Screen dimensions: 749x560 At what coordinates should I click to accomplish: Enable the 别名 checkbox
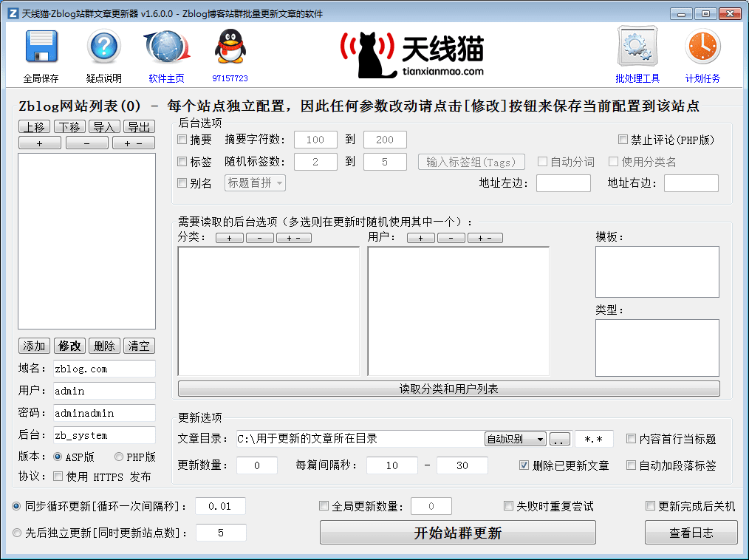point(182,183)
